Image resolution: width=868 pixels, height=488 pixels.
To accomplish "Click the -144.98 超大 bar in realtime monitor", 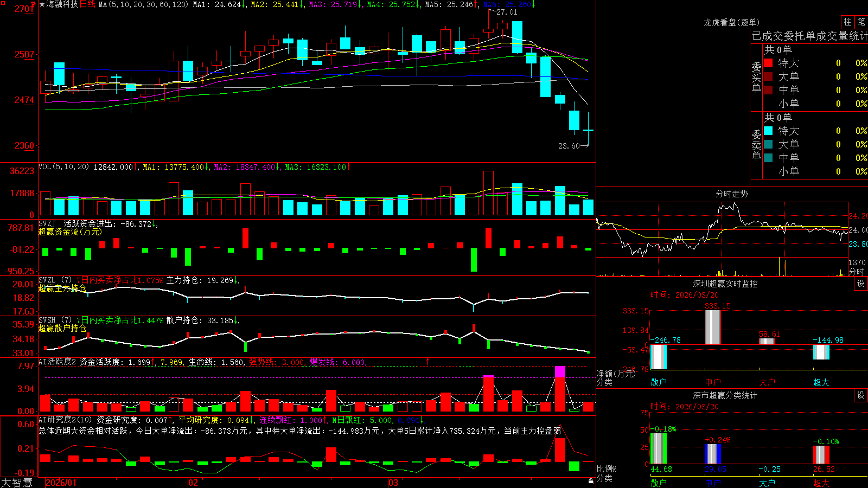I will (x=821, y=352).
